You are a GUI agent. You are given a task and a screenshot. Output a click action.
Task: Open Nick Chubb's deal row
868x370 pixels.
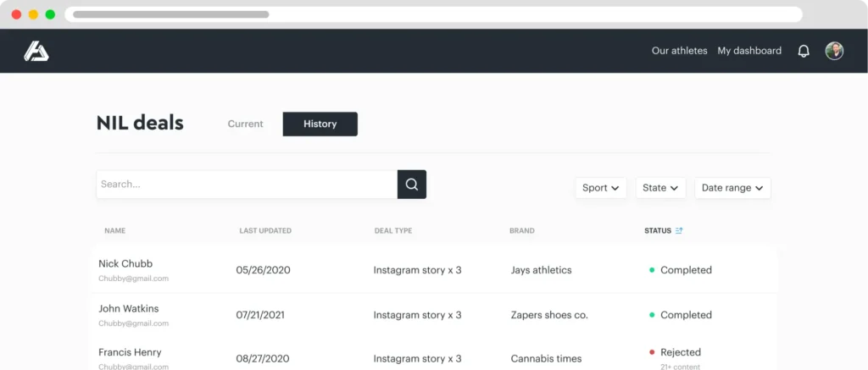click(x=125, y=263)
